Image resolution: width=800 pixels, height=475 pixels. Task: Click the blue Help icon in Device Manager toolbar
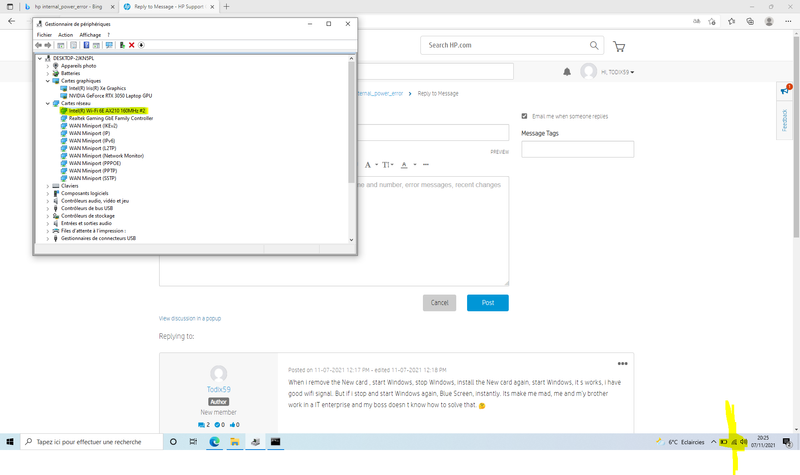[86, 45]
